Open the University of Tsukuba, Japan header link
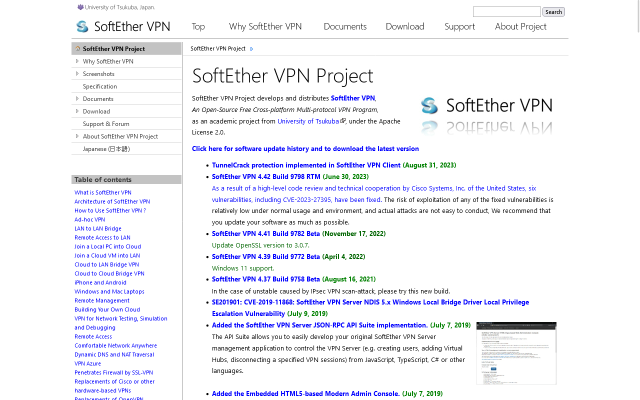This screenshot has height=400, width=640. pyautogui.click(x=119, y=7)
